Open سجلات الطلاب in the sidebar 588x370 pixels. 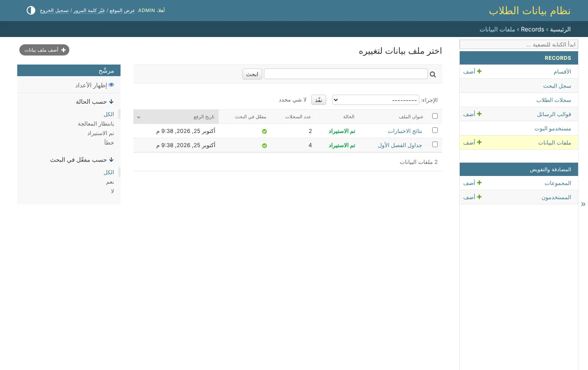tap(554, 100)
